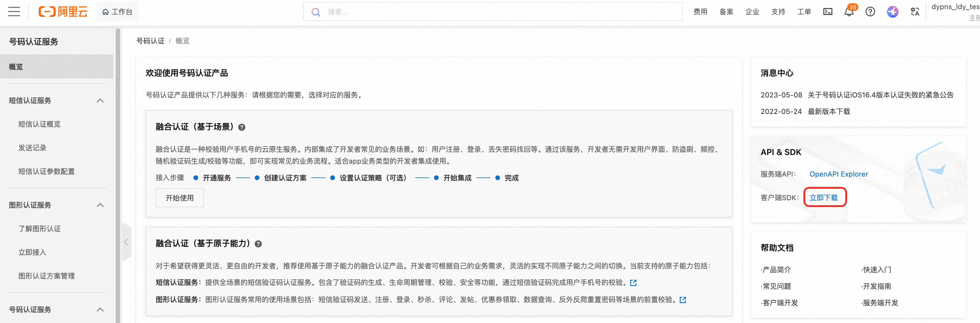The height and width of the screenshot is (323, 980).
Task: Show help tooltip for 融合认证（基于场景）
Action: (241, 127)
